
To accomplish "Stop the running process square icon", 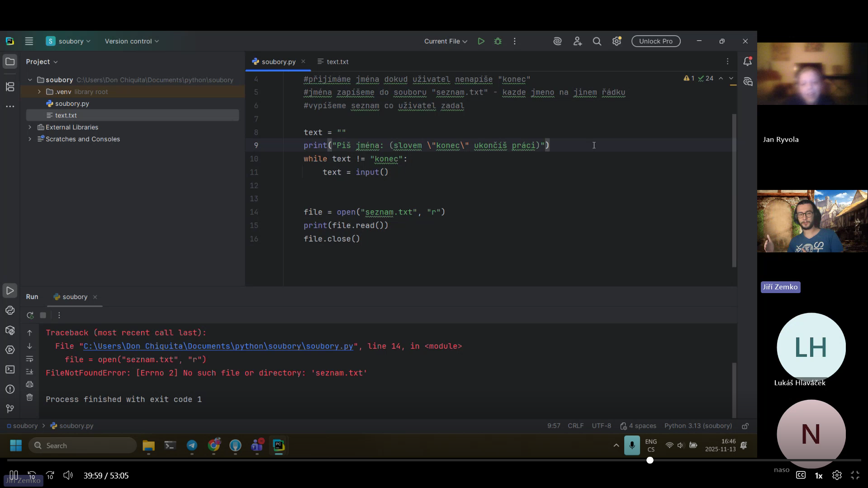I will click(x=43, y=315).
